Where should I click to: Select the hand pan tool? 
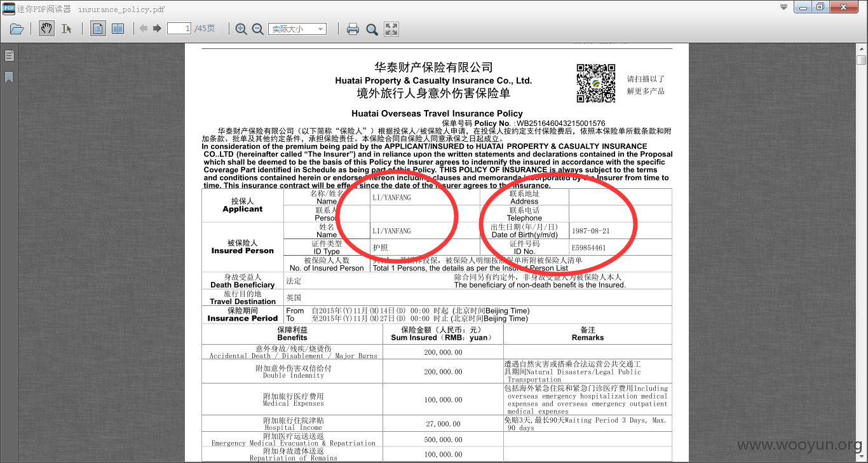[46, 29]
